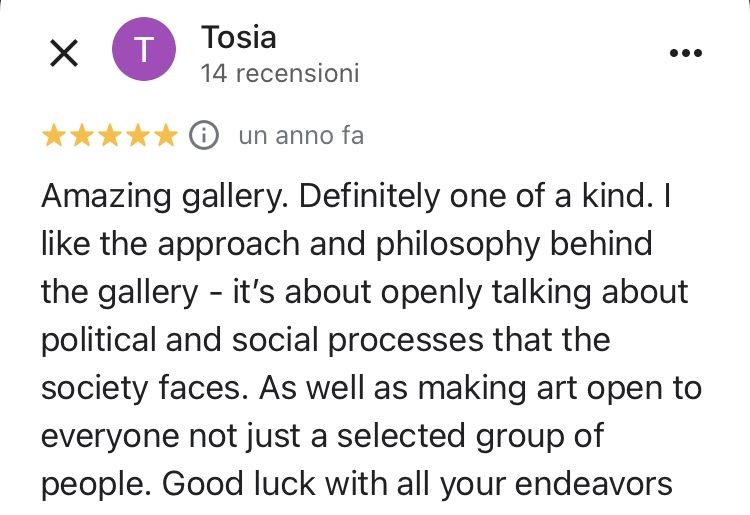
Task: Open the purple T profile avatar
Action: pos(145,51)
